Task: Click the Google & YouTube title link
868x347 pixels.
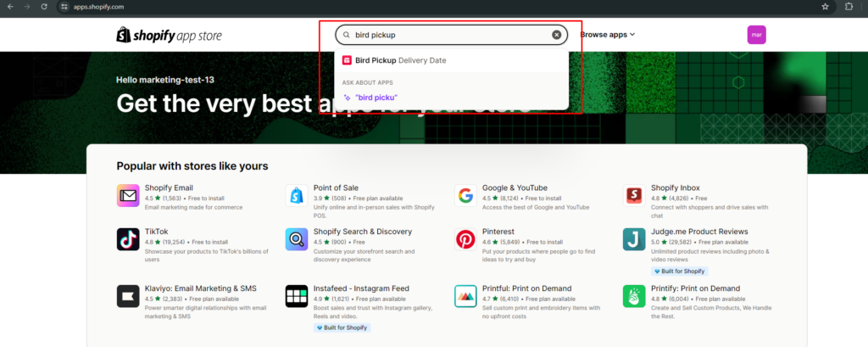Action: 515,187
